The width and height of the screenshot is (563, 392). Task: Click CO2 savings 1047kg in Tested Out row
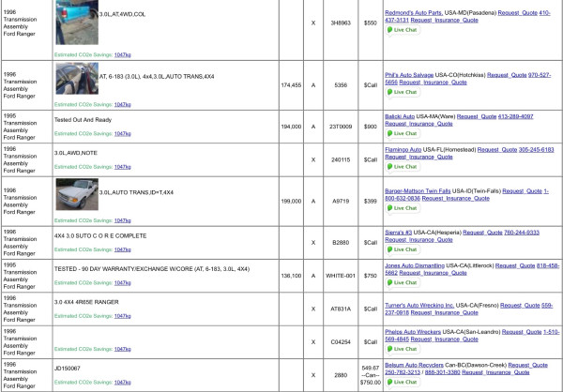(x=122, y=133)
